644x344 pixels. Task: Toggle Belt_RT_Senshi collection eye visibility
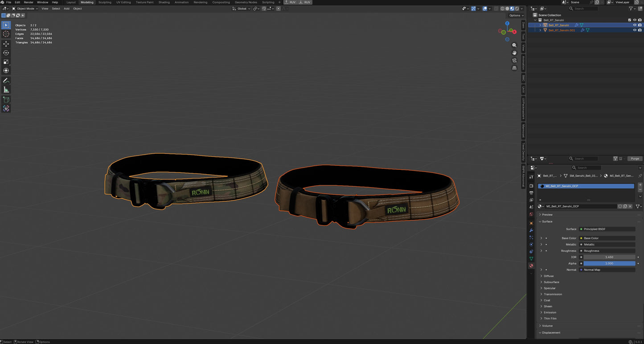(635, 20)
